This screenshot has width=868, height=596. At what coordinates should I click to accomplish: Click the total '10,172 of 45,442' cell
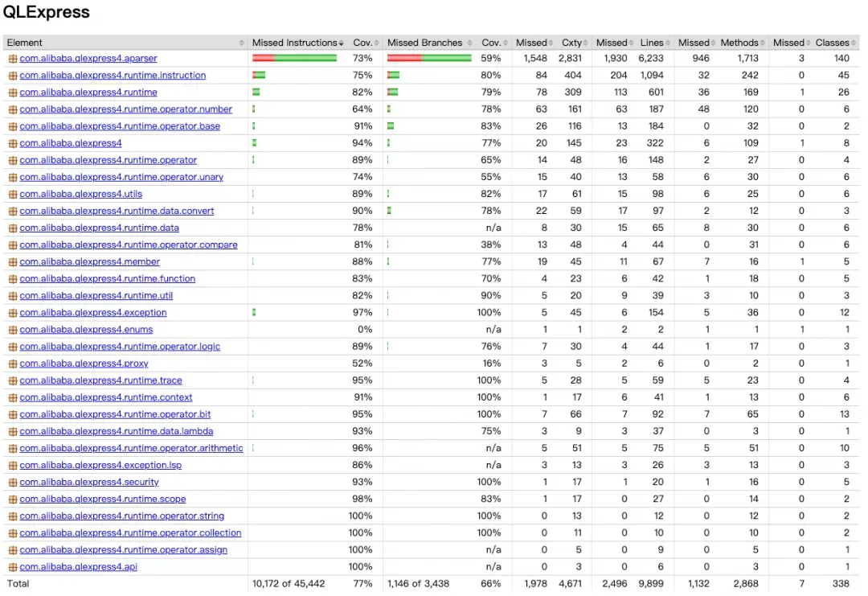pyautogui.click(x=289, y=584)
